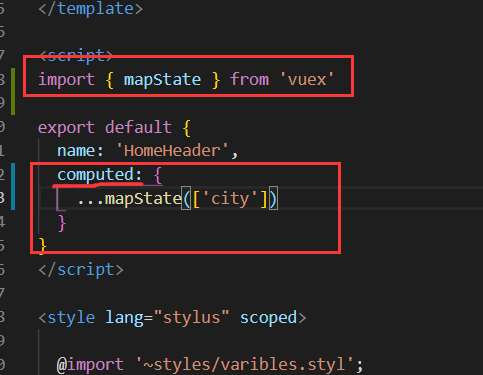Click the 'default' keyword

(x=138, y=127)
